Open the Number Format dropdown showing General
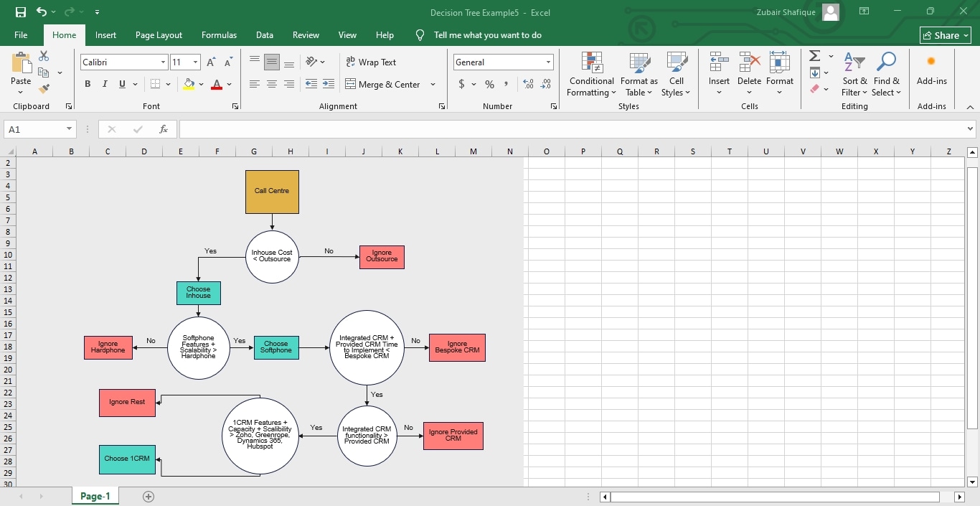The width and height of the screenshot is (980, 506). [502, 62]
